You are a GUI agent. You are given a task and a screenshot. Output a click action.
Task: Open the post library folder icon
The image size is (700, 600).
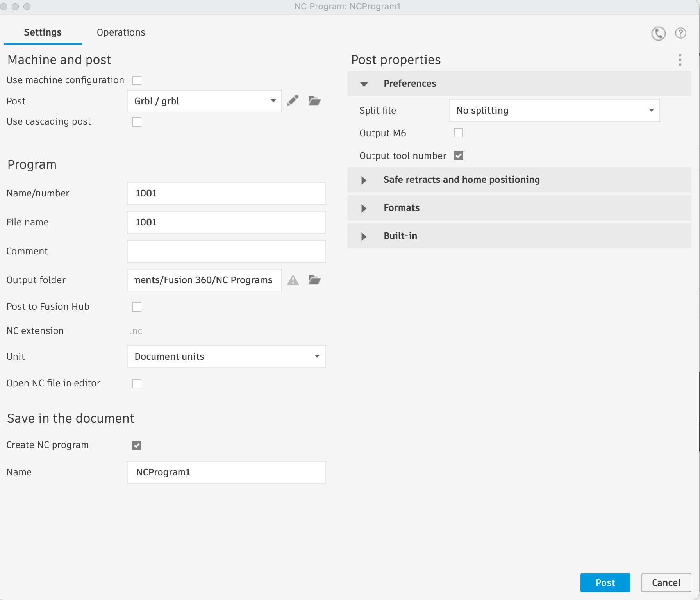coord(314,101)
